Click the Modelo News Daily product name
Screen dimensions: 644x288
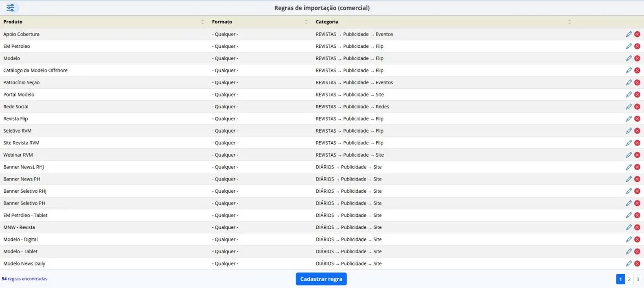click(x=24, y=264)
